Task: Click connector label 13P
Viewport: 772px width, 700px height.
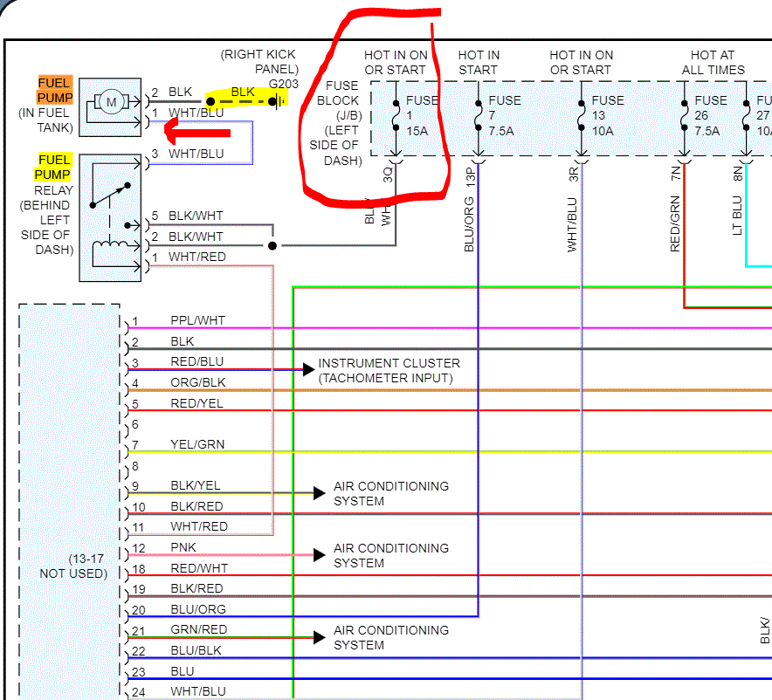Action: coord(471,177)
